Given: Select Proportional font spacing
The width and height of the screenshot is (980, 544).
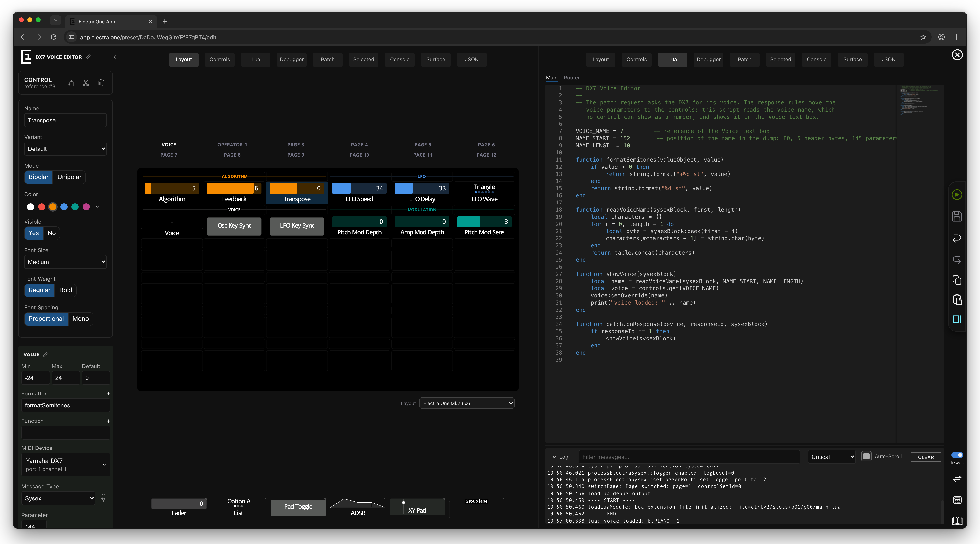Looking at the screenshot, I should click(46, 318).
